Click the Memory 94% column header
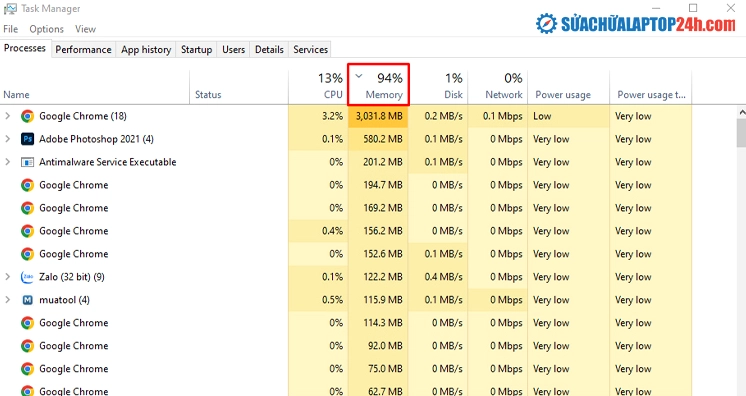 click(x=379, y=85)
